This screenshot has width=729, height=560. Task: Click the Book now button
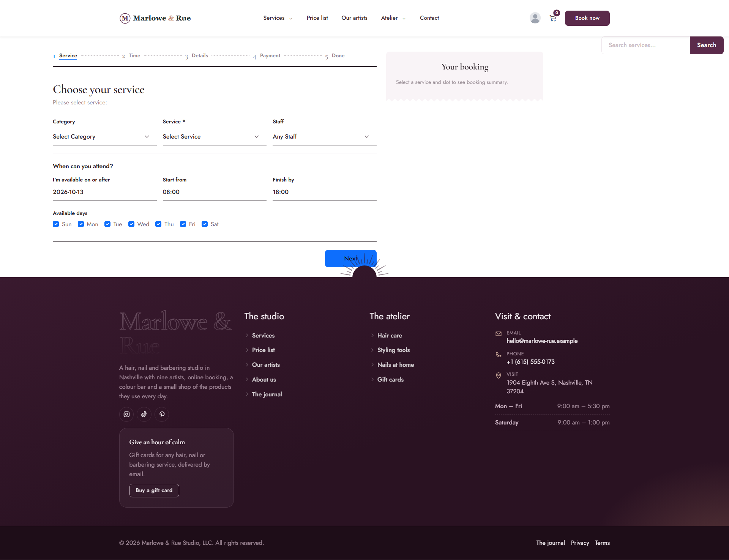click(587, 18)
